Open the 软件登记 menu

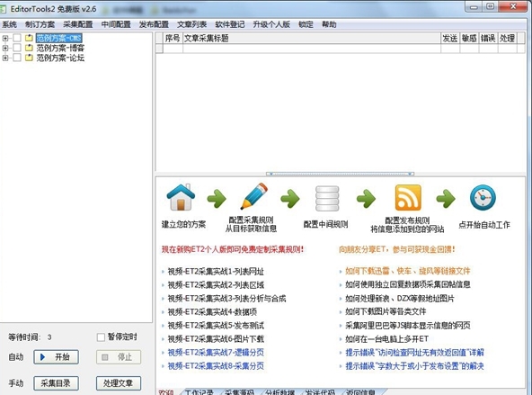[x=230, y=24]
